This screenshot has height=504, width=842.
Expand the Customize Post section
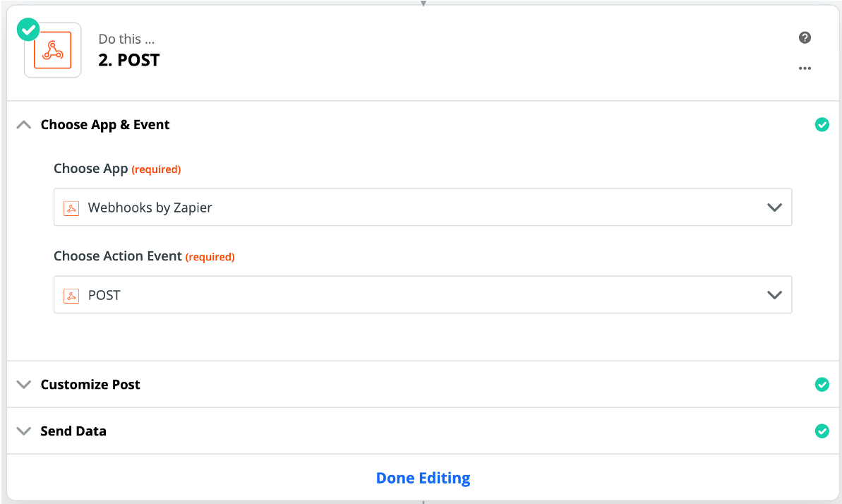point(23,384)
